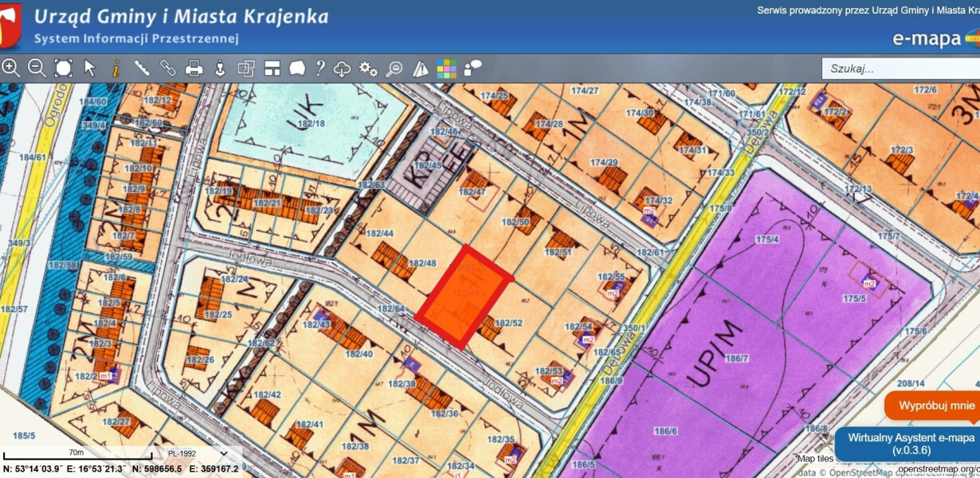Open the PL-1992 coordinate system dropdown

[x=197, y=453]
